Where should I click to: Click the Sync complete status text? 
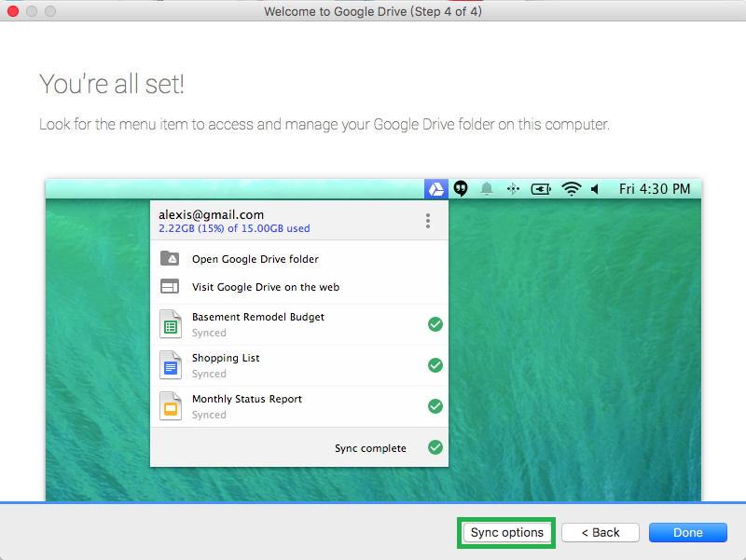click(370, 448)
